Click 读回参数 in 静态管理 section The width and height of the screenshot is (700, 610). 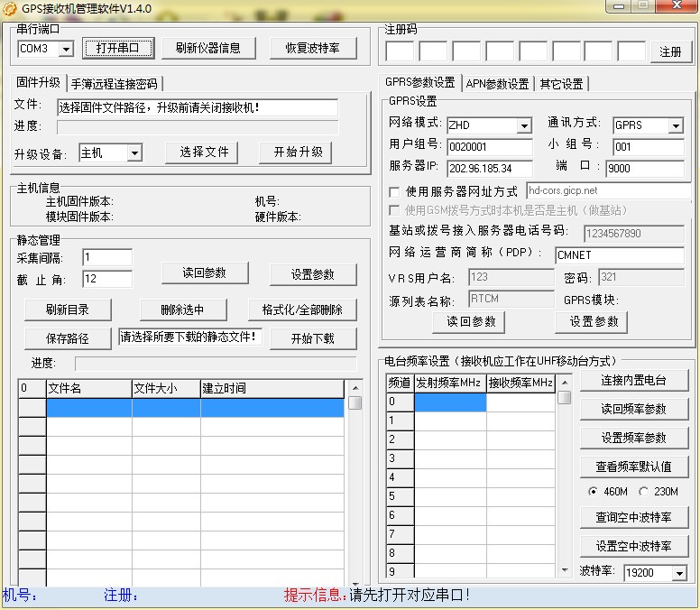point(205,273)
